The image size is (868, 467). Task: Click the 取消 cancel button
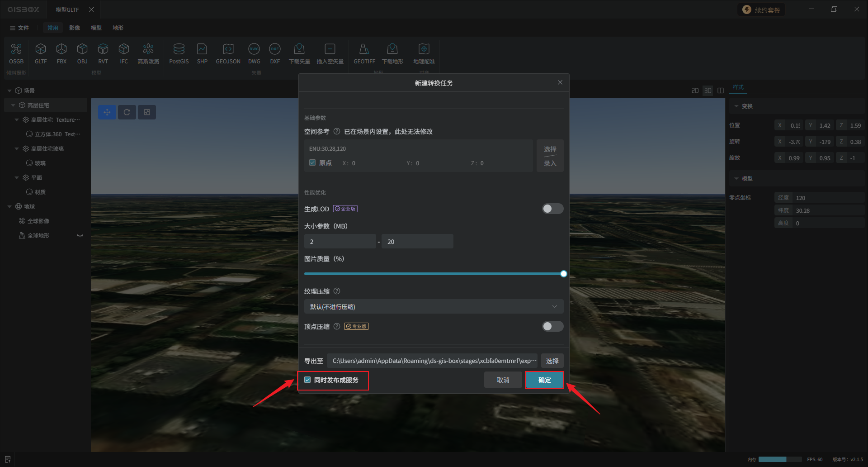tap(503, 380)
